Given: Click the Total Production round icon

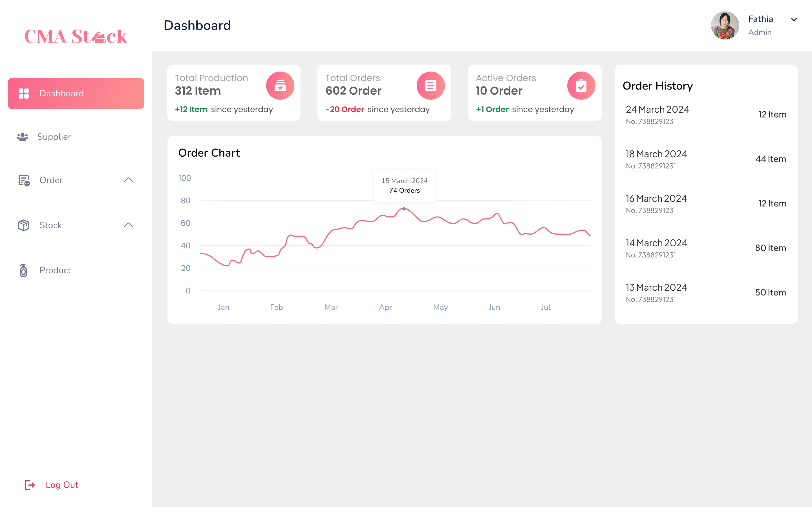Looking at the screenshot, I should 280,86.
